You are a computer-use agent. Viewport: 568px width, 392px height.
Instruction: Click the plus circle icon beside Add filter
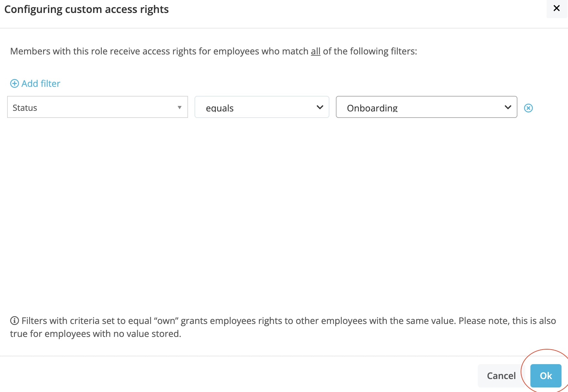coord(15,84)
